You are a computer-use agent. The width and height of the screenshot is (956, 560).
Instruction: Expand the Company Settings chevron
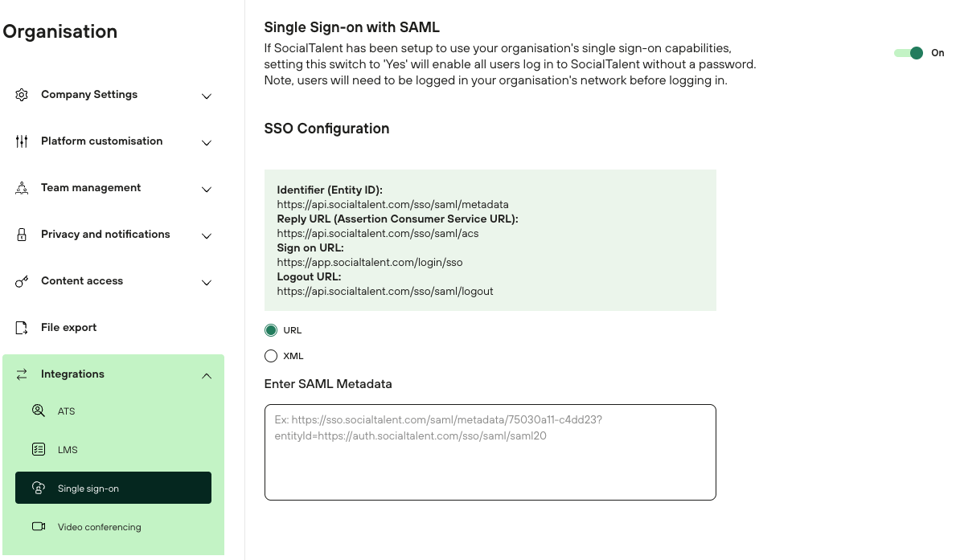coord(207,96)
